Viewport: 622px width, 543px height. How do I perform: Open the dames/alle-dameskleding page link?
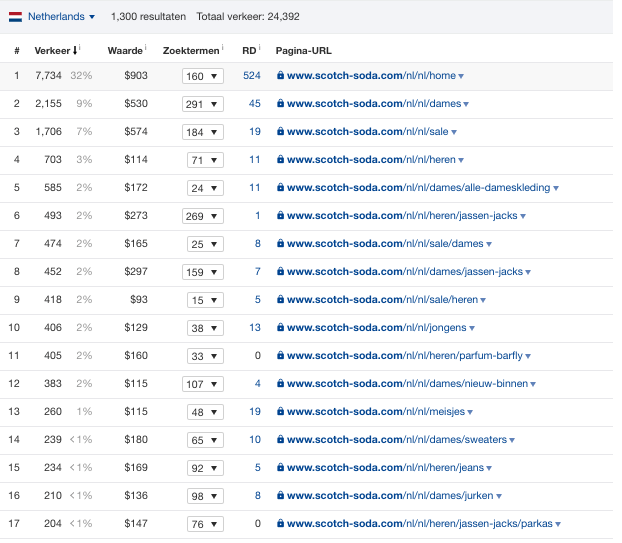tap(419, 187)
